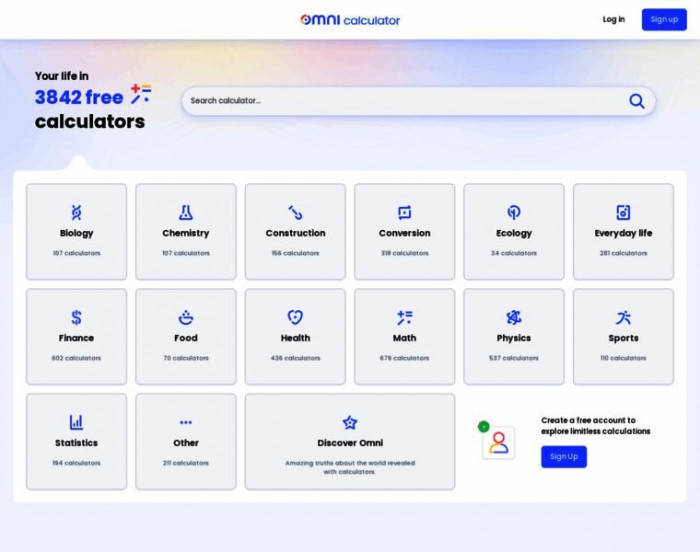Click the Other three-dots icon
This screenshot has width=700, height=552.
click(x=186, y=422)
